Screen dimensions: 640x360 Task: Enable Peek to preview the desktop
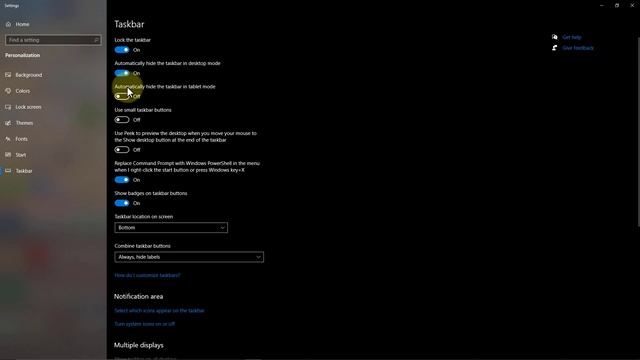click(122, 150)
